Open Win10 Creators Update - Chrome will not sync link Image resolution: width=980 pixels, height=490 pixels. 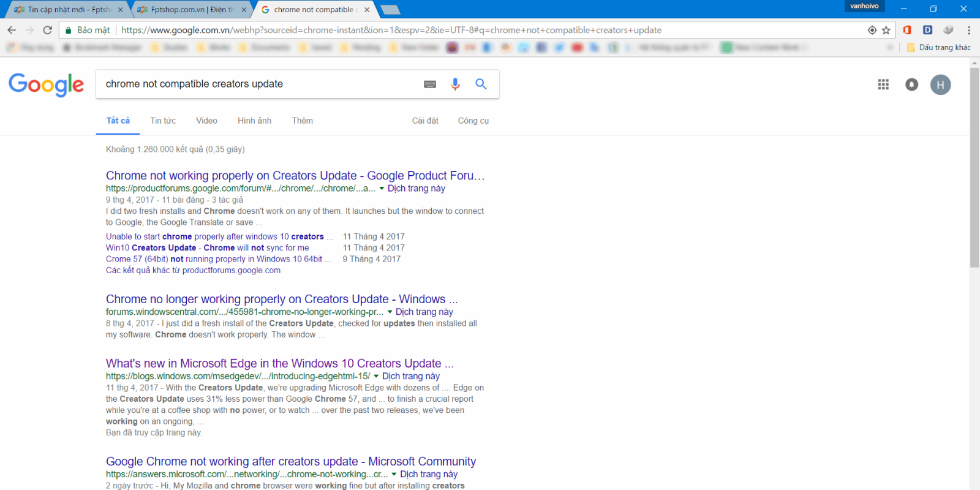point(208,247)
